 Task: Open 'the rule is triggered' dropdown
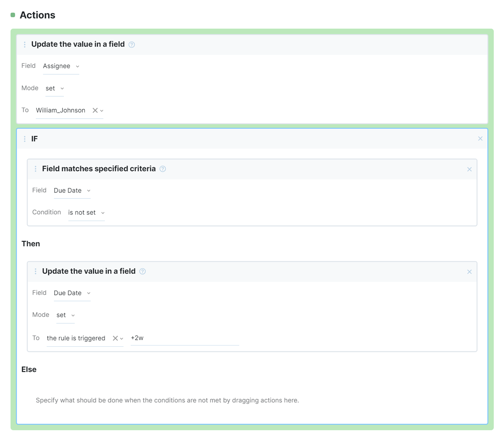pos(122,338)
